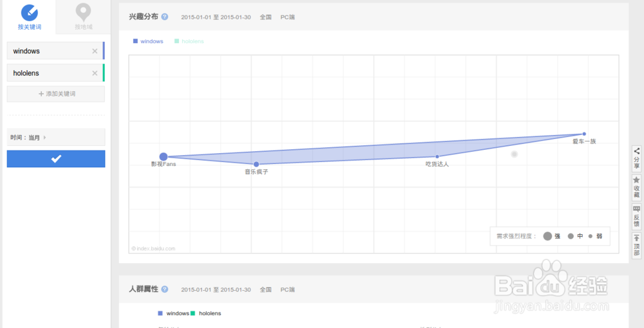Switch to the 按关键词 tab
This screenshot has width=644, height=328.
30,17
